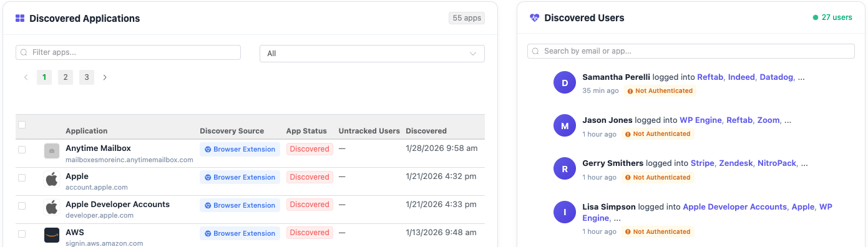Open Reftab link in Jason Jones's entry
Screen dimensions: 868x247
[x=739, y=120]
